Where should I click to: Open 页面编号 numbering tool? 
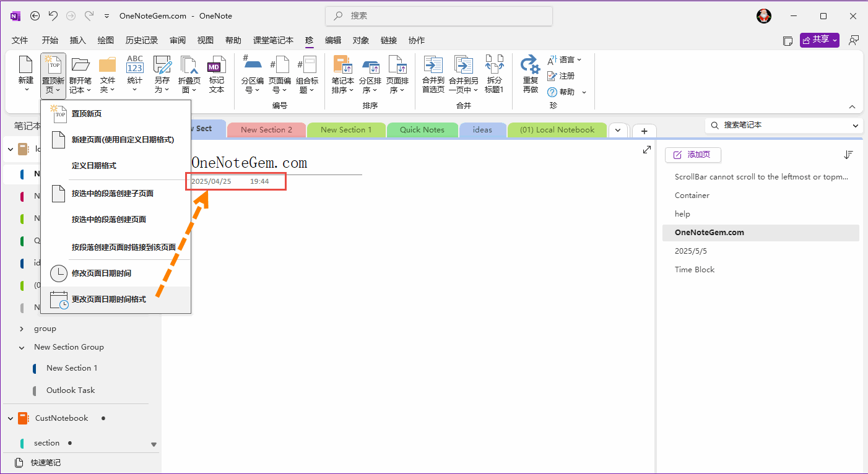pos(280,64)
